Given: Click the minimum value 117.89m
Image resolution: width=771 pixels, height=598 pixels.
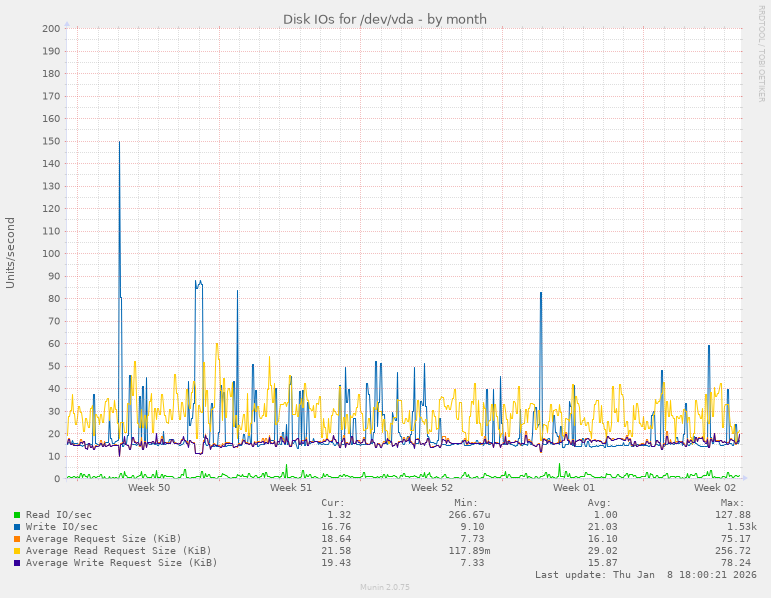Looking at the screenshot, I should [x=469, y=551].
